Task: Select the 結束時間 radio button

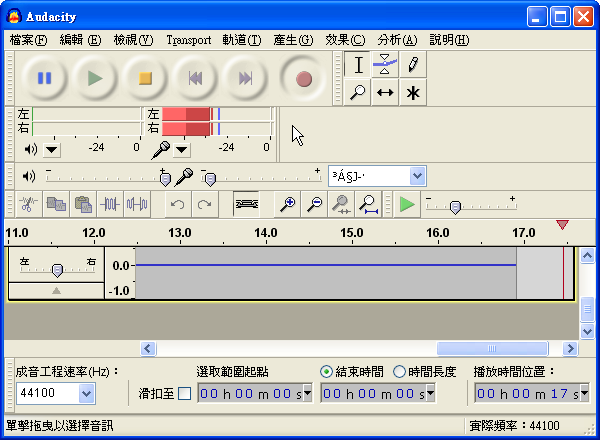Action: click(326, 372)
